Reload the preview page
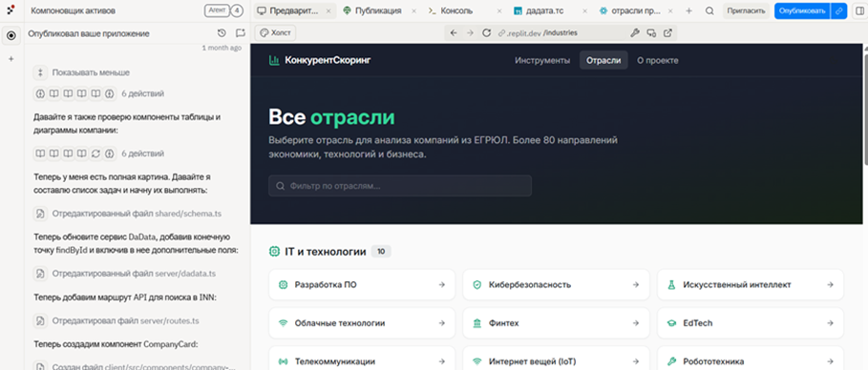The height and width of the screenshot is (370, 868). click(487, 32)
